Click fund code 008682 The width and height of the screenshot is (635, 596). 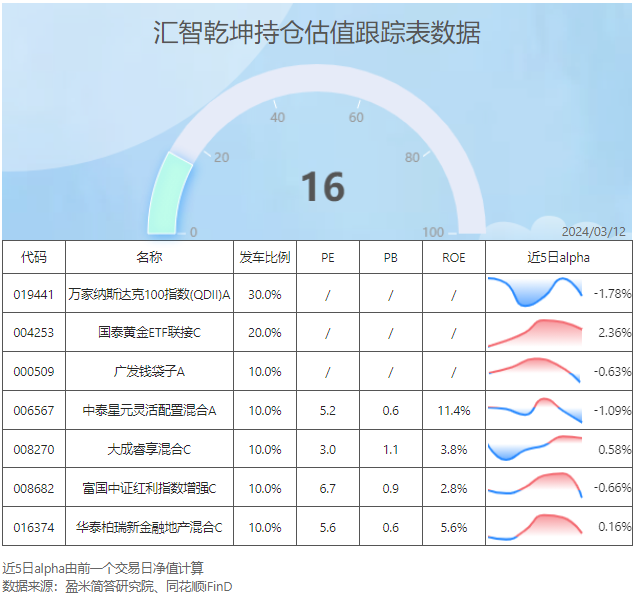[x=34, y=488]
